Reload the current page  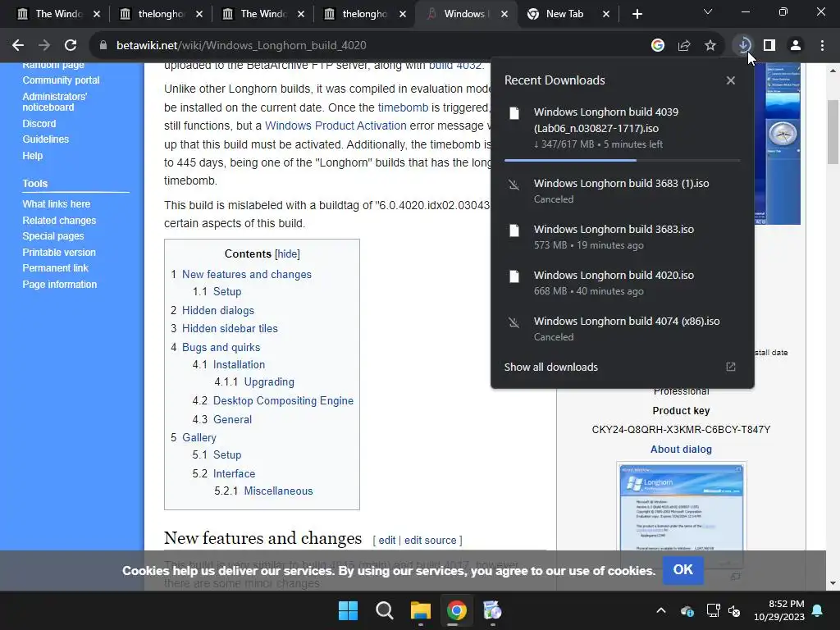click(71, 46)
